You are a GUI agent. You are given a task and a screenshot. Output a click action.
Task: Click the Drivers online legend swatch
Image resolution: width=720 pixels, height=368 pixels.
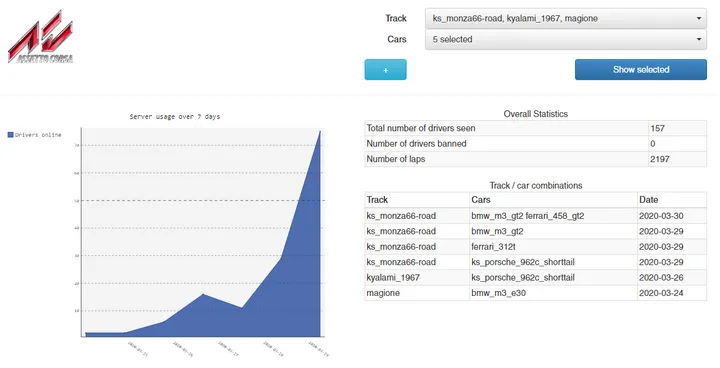tap(11, 135)
